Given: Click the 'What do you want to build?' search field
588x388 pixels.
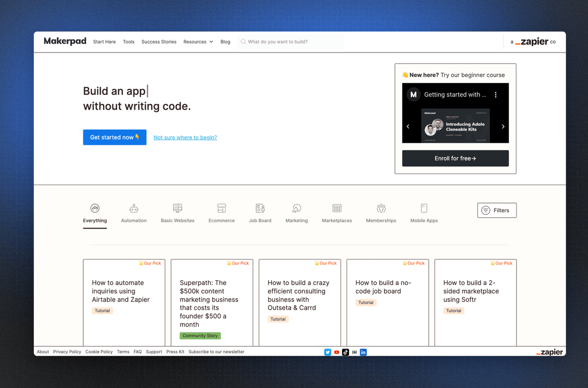Looking at the screenshot, I should [291, 42].
